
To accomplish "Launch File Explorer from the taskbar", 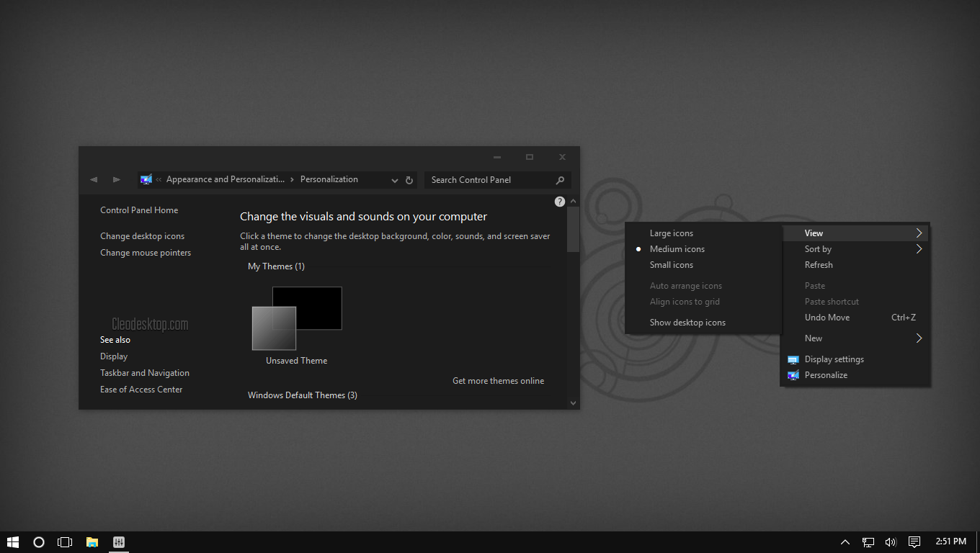I will 92,542.
